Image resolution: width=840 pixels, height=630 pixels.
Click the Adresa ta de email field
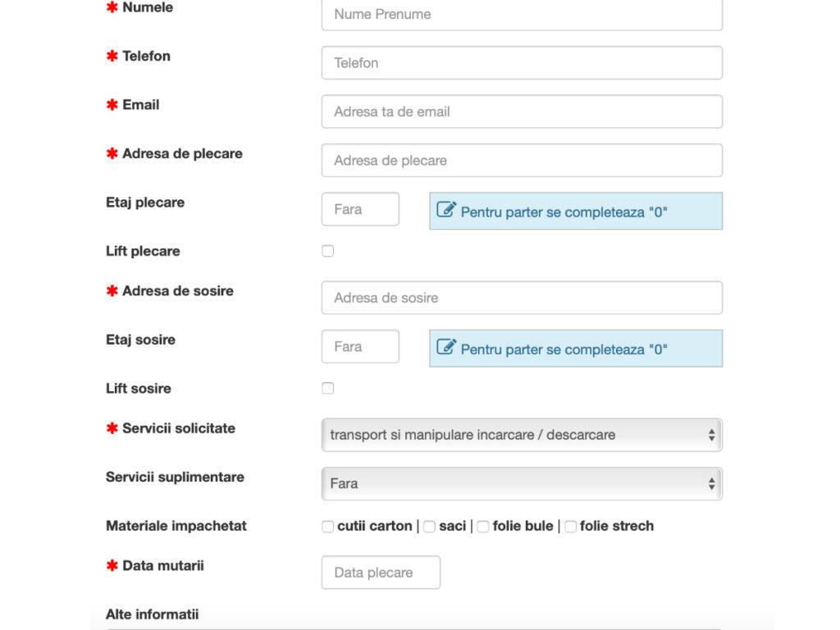tap(521, 112)
